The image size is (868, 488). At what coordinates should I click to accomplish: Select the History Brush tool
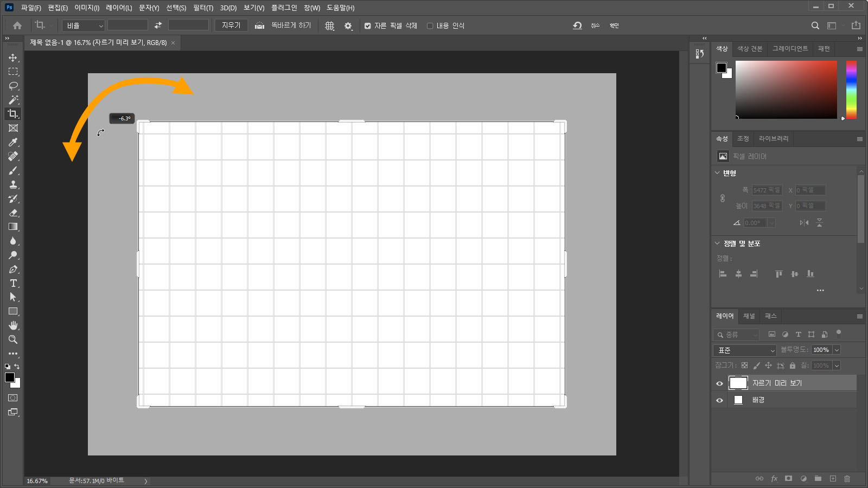[13, 198]
